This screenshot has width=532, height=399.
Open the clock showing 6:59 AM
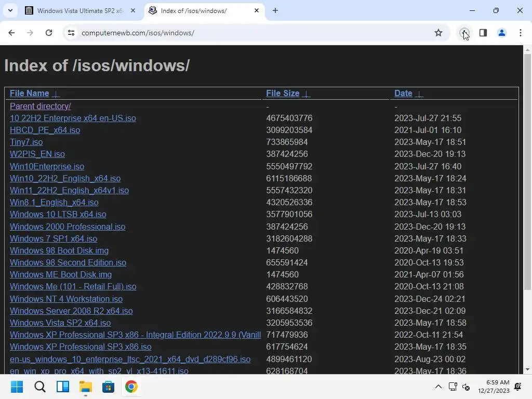(494, 387)
